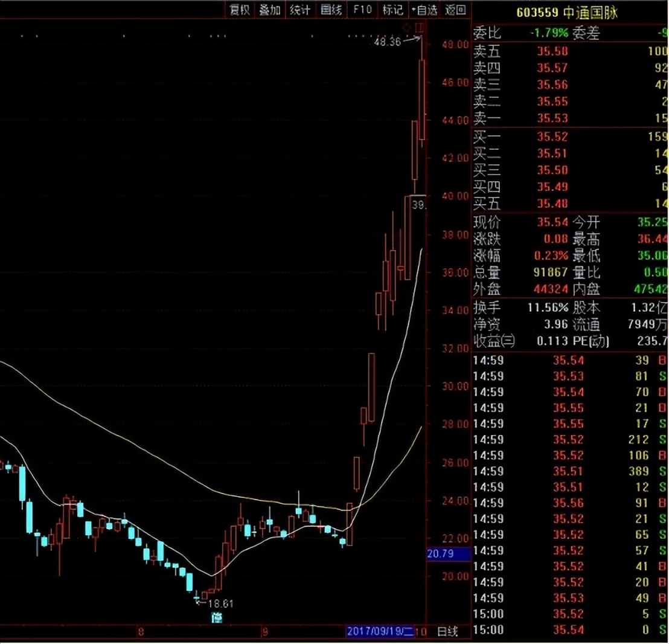Select the 买三 bid row at 35.50
Image resolution: width=669 pixels, height=644 pixels.
[x=570, y=170]
